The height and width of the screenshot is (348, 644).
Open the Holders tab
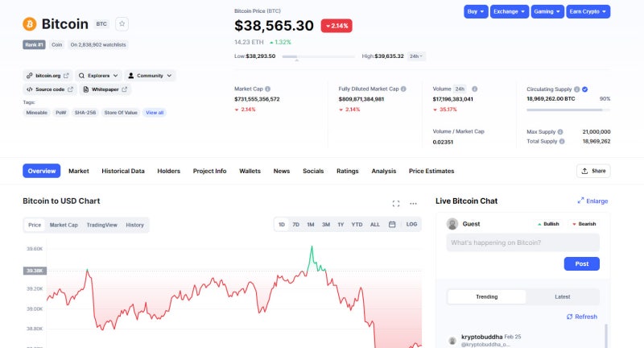[x=169, y=171]
